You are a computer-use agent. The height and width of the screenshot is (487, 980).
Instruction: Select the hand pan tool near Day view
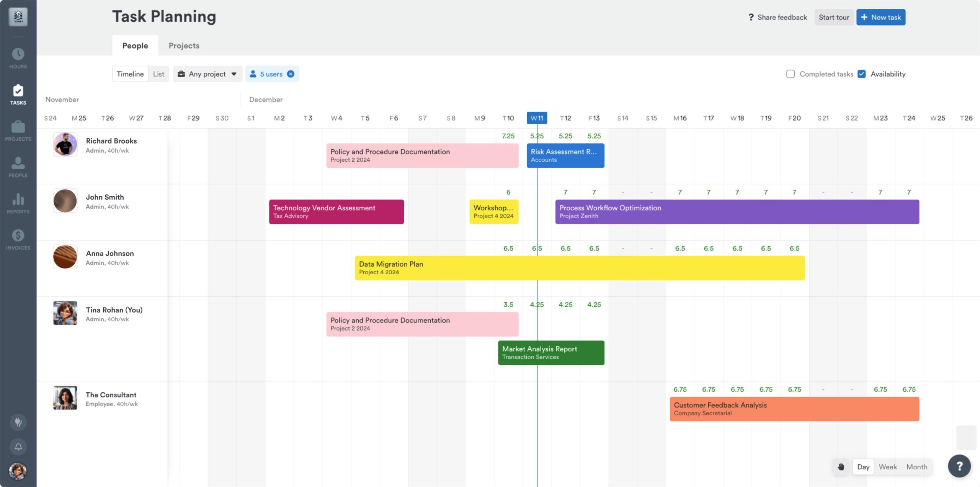(841, 466)
